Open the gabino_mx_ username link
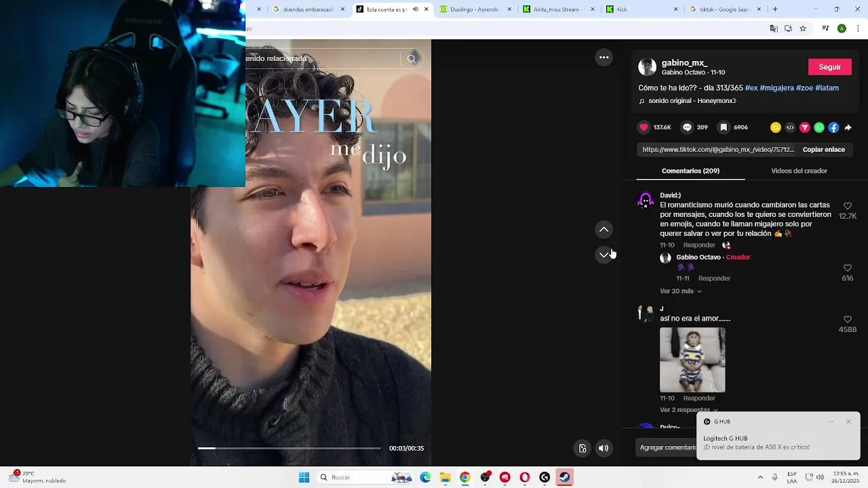The width and height of the screenshot is (868, 488). click(x=684, y=62)
